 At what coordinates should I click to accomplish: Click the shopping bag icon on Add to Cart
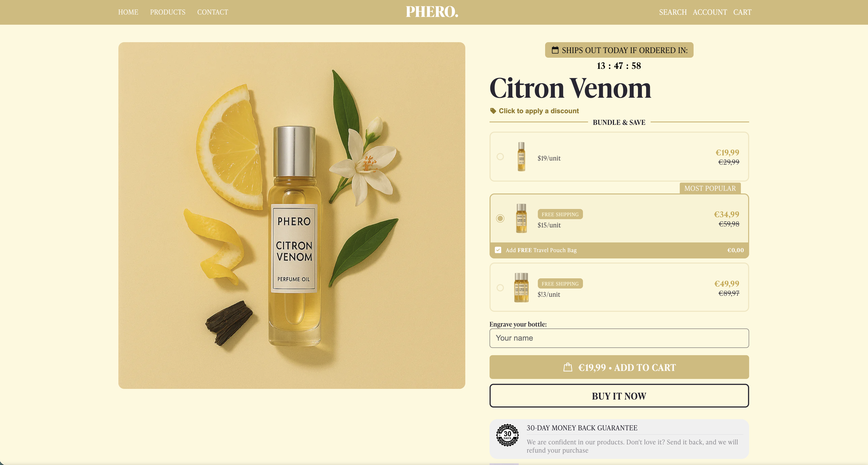click(x=568, y=367)
